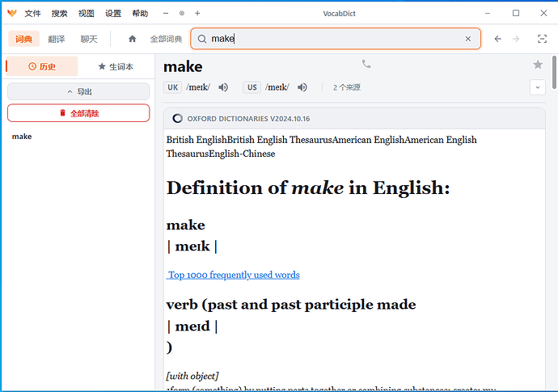Star the word make as favorite
The image size is (558, 392).
(538, 65)
